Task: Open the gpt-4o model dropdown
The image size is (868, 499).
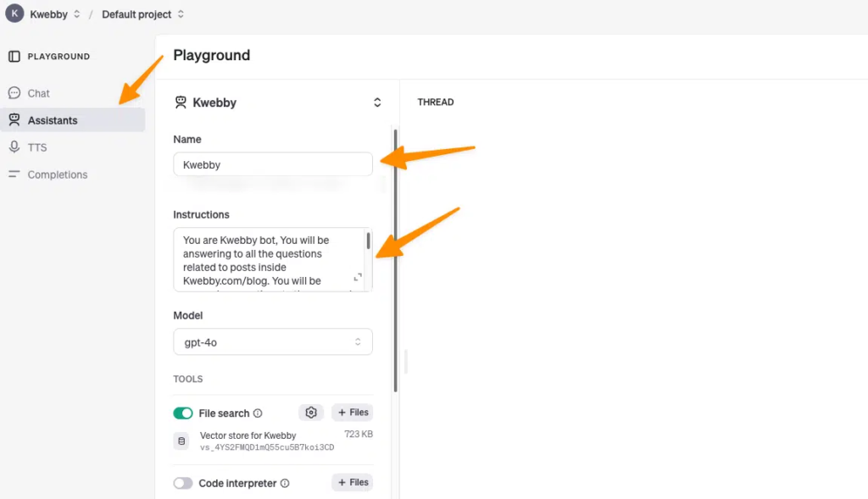Action: [x=272, y=342]
